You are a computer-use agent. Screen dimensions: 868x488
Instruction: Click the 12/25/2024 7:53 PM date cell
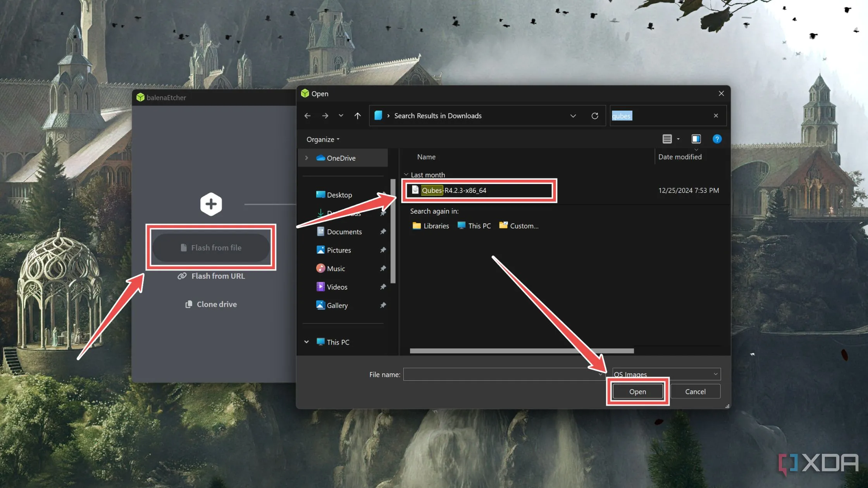click(688, 191)
